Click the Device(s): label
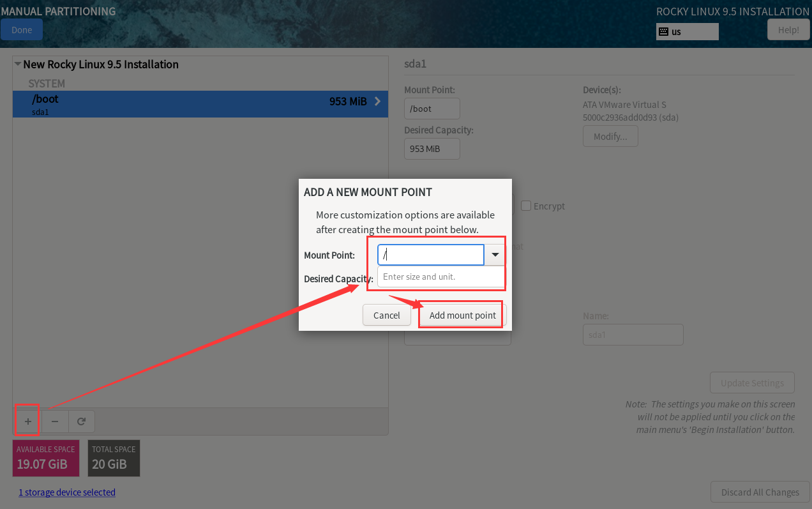 (x=602, y=90)
